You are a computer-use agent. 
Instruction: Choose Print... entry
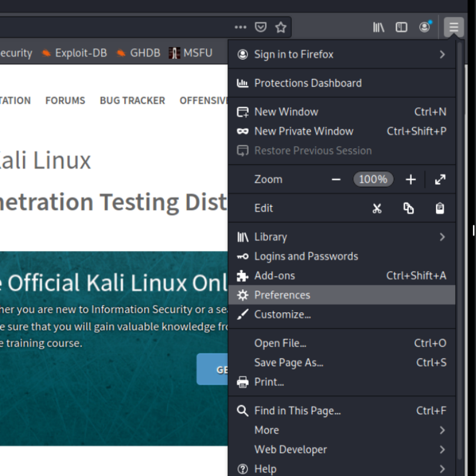[x=342, y=382]
